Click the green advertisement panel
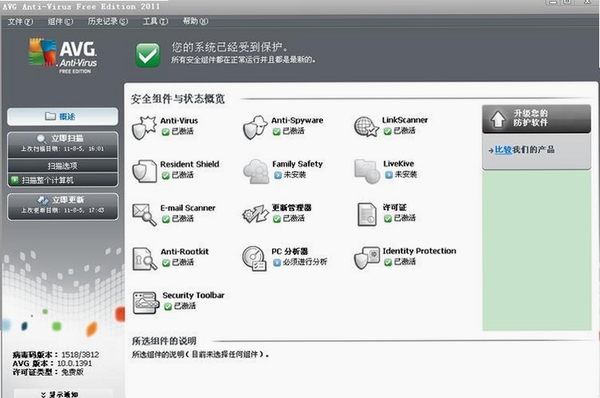Viewport: 600px width, 398px height. pos(536,251)
